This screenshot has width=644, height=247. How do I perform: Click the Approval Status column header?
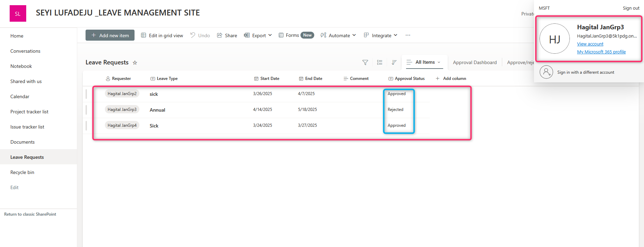[x=406, y=79]
